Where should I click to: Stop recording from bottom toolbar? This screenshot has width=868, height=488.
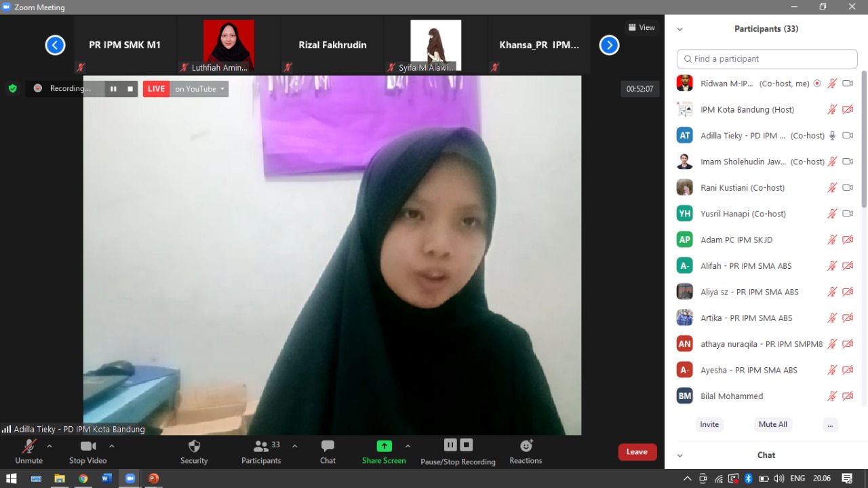tap(467, 445)
